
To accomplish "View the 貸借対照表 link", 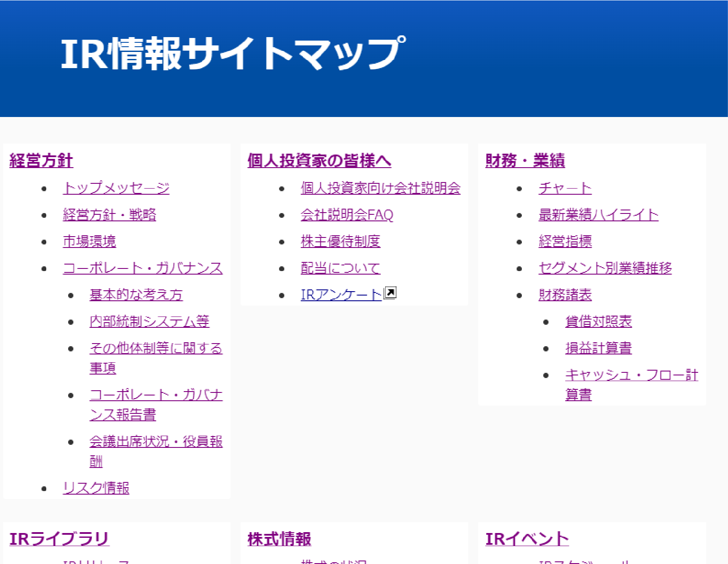I will [x=598, y=322].
